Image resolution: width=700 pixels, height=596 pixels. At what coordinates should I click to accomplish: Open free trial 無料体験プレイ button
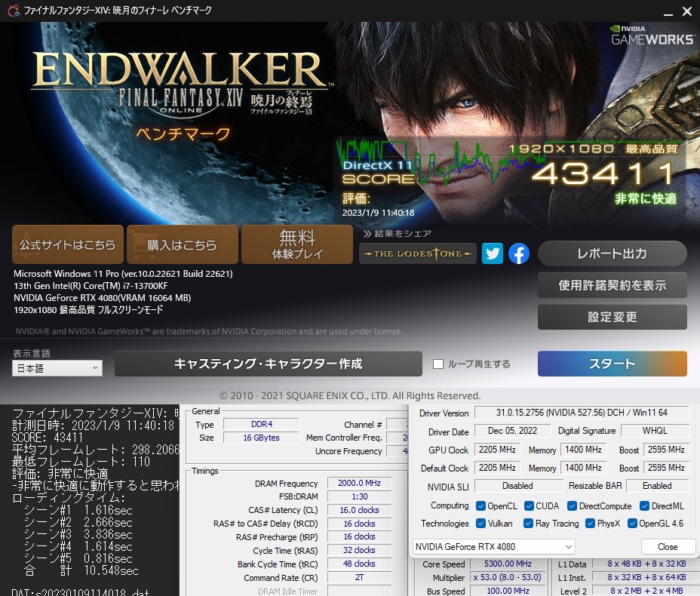[x=297, y=244]
